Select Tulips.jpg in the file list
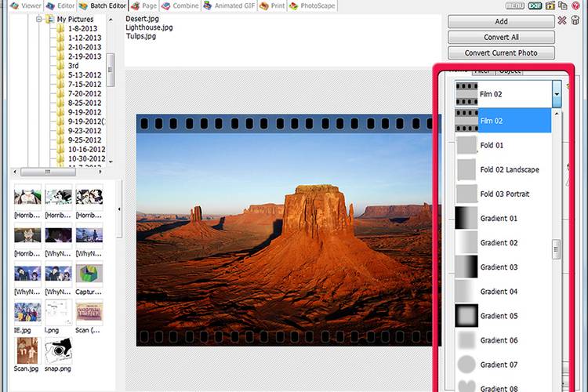 tap(141, 36)
